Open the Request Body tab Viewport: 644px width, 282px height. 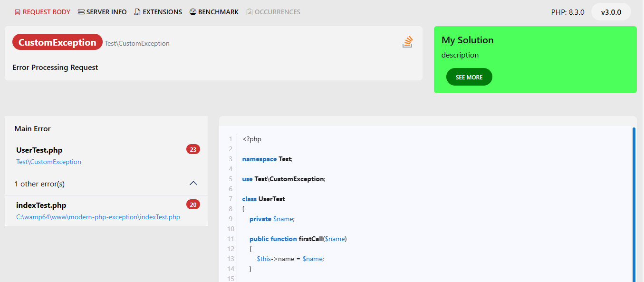(42, 12)
